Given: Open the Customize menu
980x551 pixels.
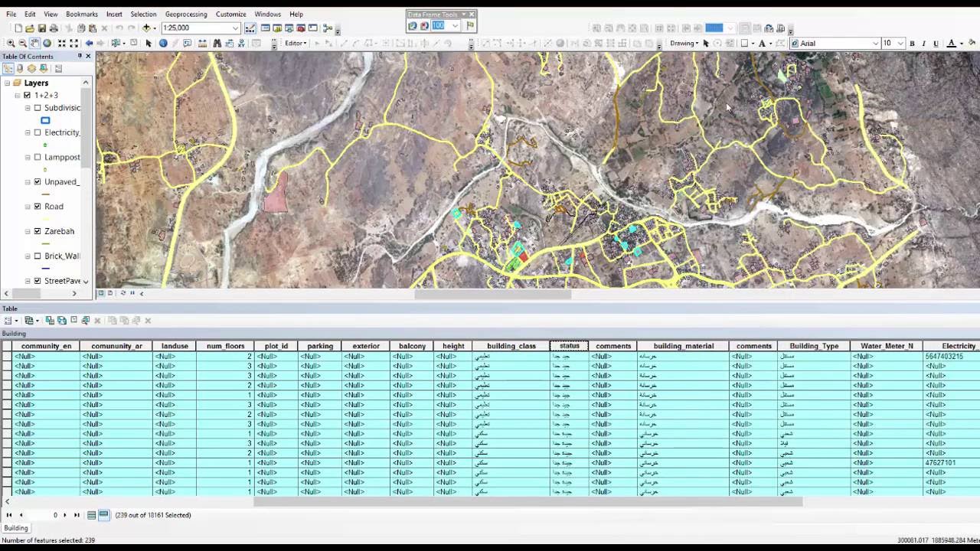Looking at the screenshot, I should pos(230,14).
